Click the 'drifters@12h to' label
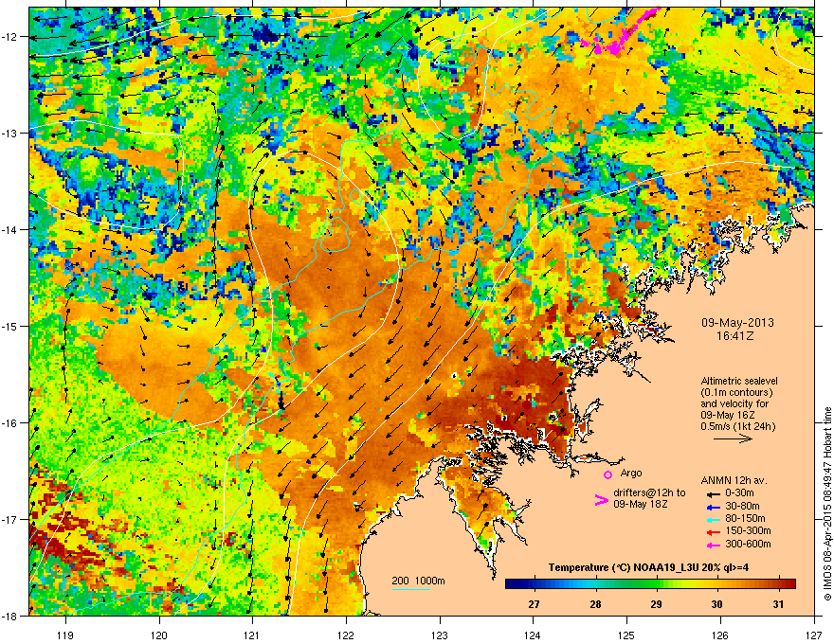Screen dimensions: 834x644 (649, 492)
